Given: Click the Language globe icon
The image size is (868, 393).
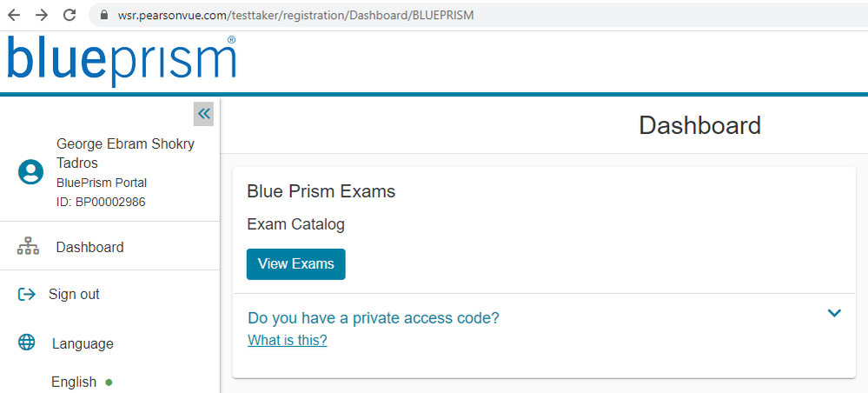Looking at the screenshot, I should click(x=27, y=343).
